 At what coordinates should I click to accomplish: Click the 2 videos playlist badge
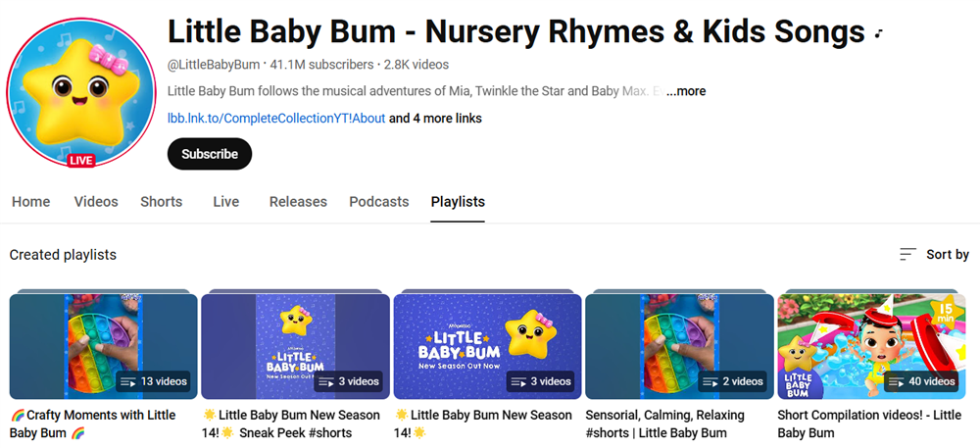734,381
